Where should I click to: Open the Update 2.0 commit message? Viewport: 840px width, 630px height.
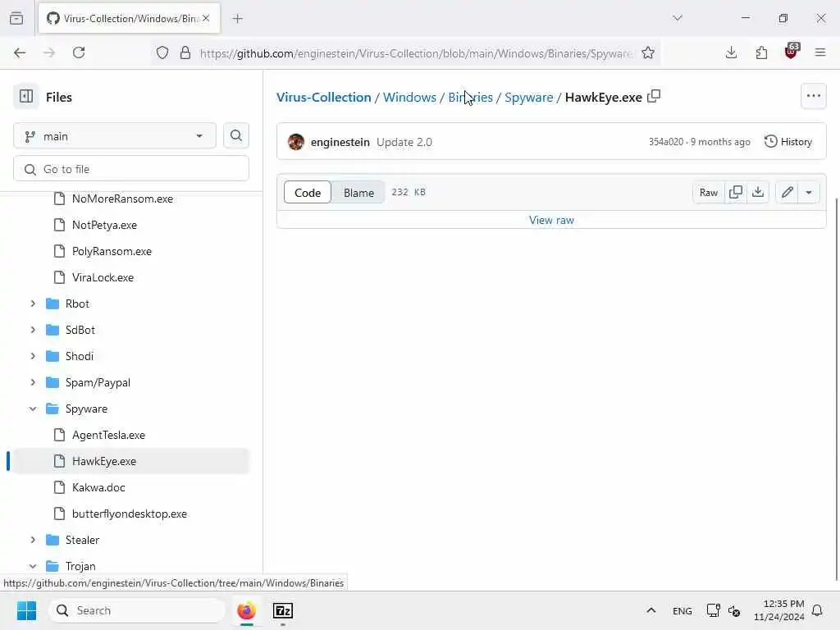click(404, 142)
